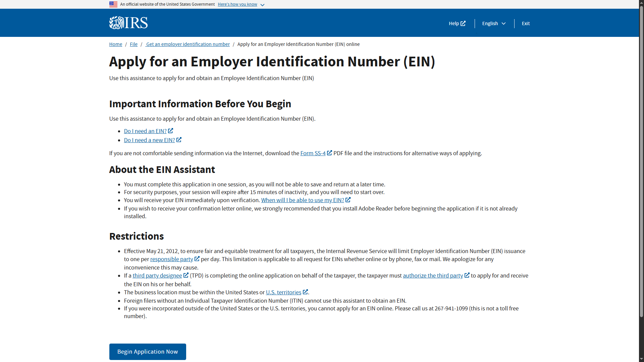This screenshot has width=644, height=362.
Task: Open the File breadcrumb link
Action: 133,44
